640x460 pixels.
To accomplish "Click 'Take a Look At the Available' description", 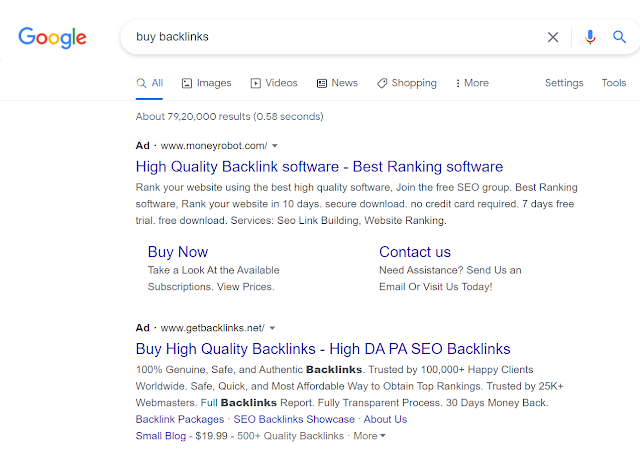I will [x=213, y=270].
